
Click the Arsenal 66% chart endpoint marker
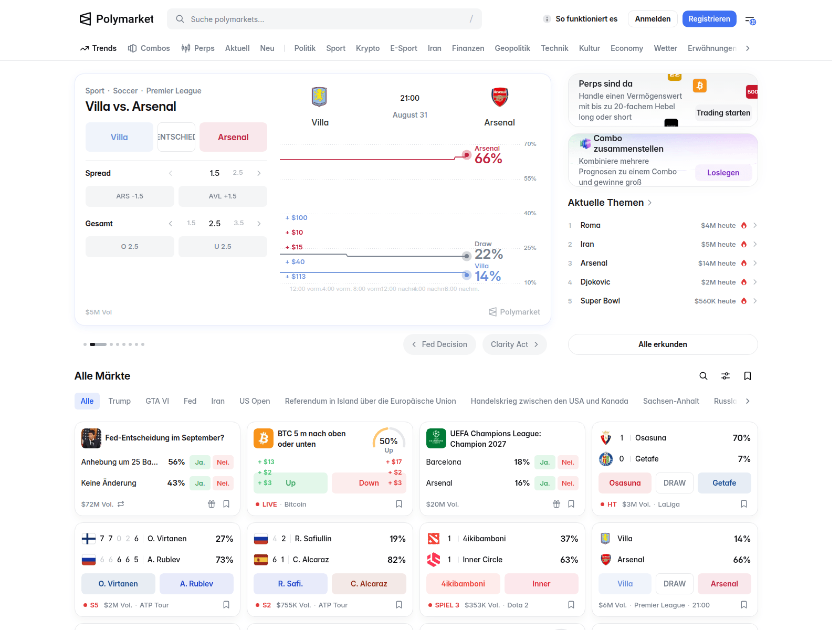(x=466, y=155)
